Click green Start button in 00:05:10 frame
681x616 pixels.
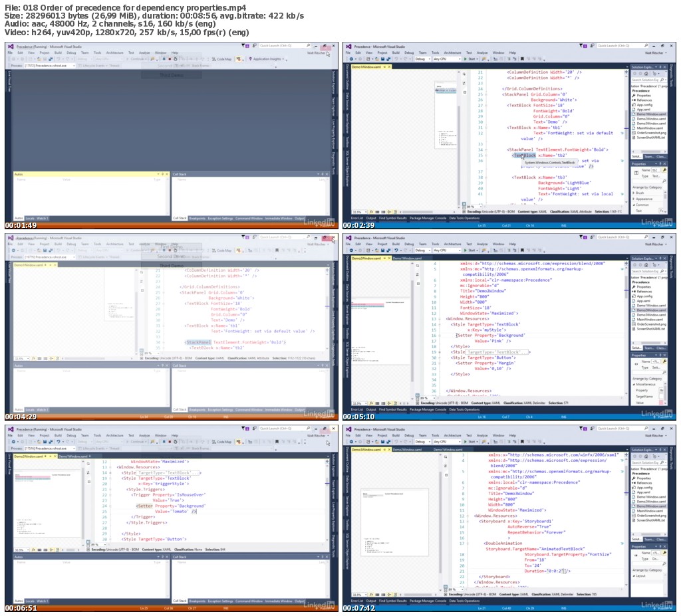tap(470, 251)
